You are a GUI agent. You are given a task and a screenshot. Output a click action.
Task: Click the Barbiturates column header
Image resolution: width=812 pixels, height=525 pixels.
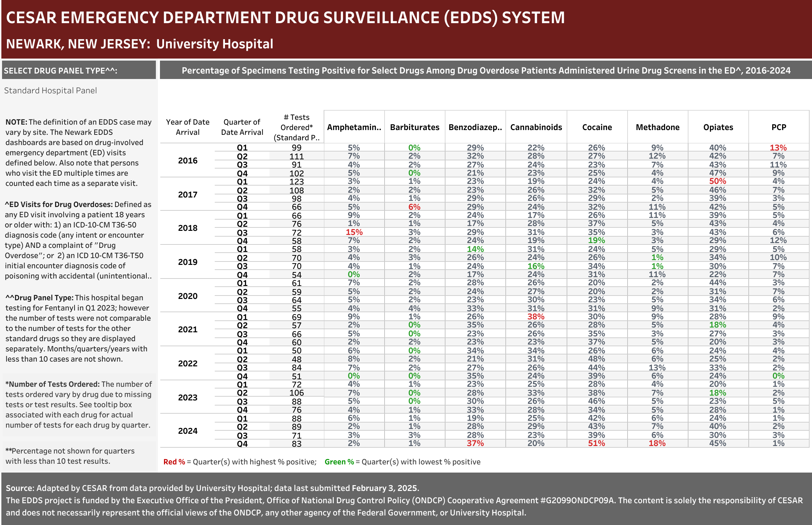tap(415, 127)
